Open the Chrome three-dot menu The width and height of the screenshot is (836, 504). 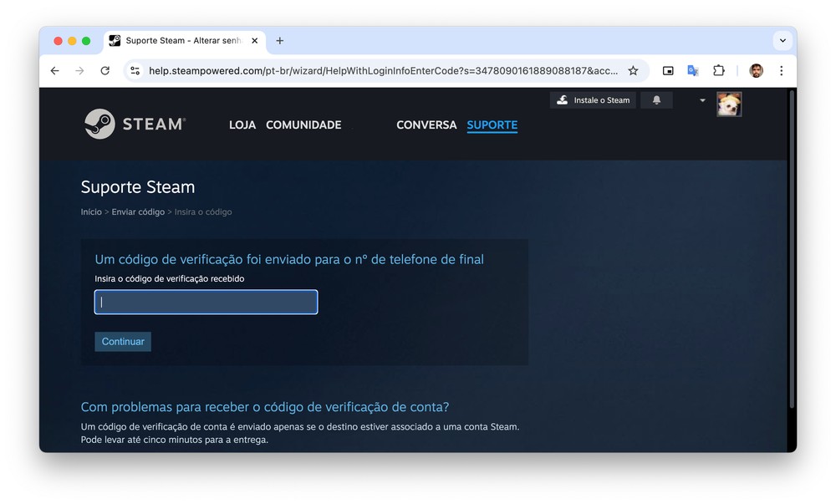point(781,71)
